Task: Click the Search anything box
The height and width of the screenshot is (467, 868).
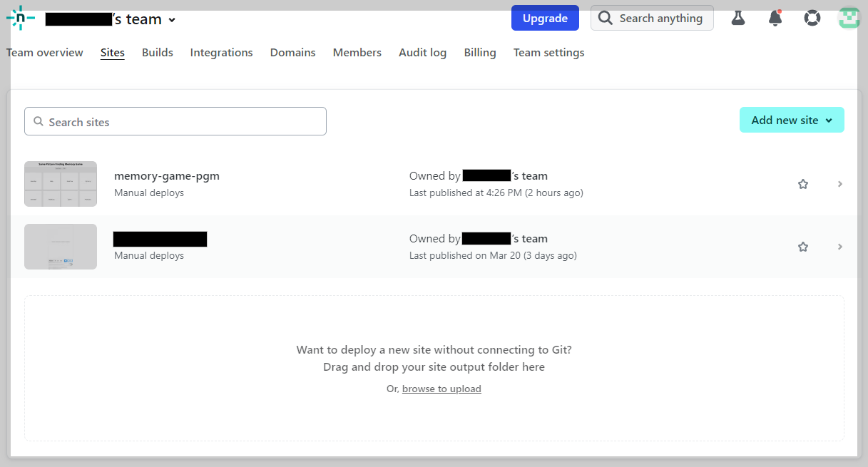Action: point(652,18)
